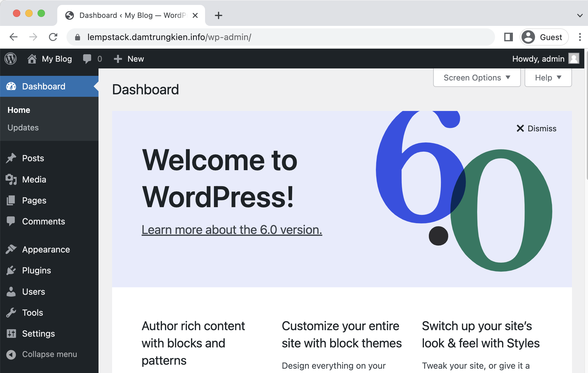Viewport: 588px width, 373px height.
Task: Click the home icon beside My Blog
Action: [32, 59]
